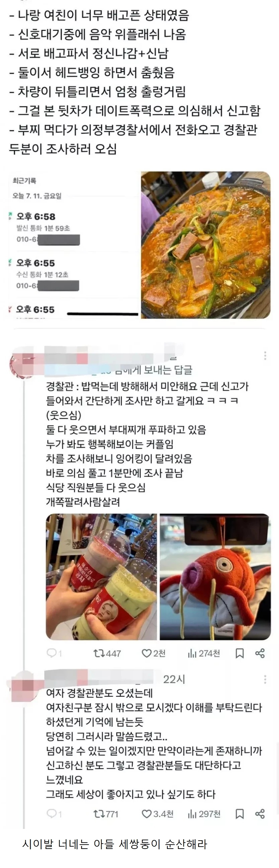
Task: Like the first reply with 2천 likes
Action: (x=147, y=654)
